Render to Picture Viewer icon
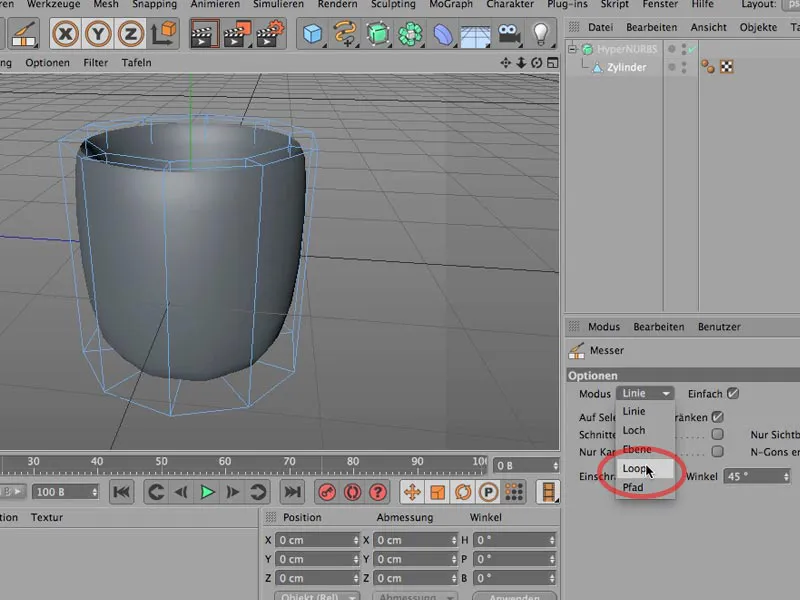 237,34
